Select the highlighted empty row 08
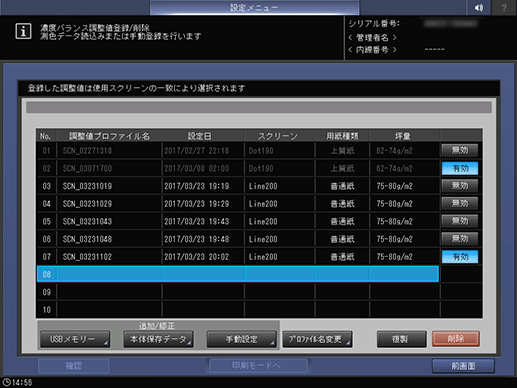 tap(237, 274)
